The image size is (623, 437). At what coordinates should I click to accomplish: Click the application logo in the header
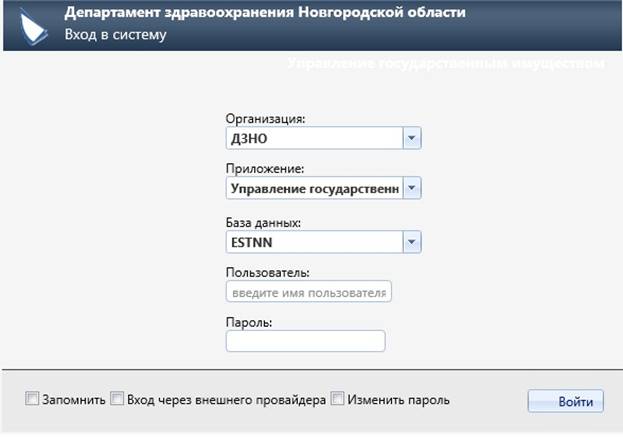coord(33,25)
